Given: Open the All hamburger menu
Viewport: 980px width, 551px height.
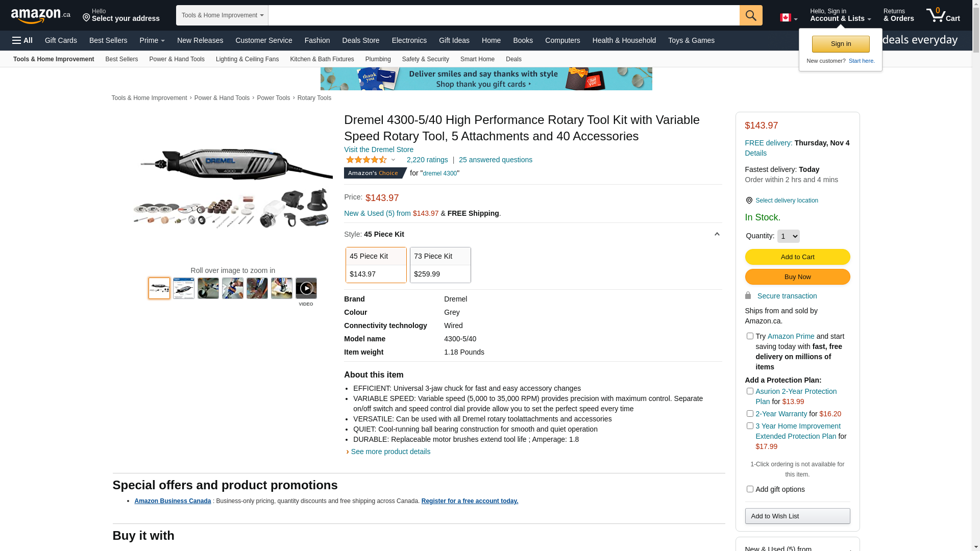Looking at the screenshot, I should point(22,40).
